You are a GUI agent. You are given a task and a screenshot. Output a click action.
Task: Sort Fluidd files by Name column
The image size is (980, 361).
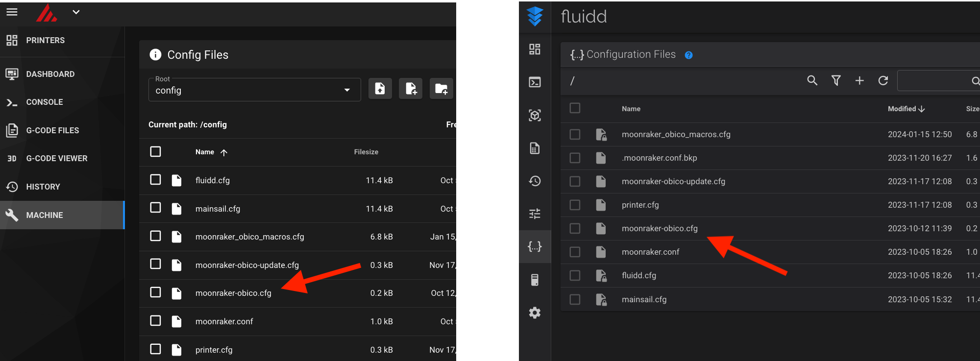pyautogui.click(x=631, y=109)
